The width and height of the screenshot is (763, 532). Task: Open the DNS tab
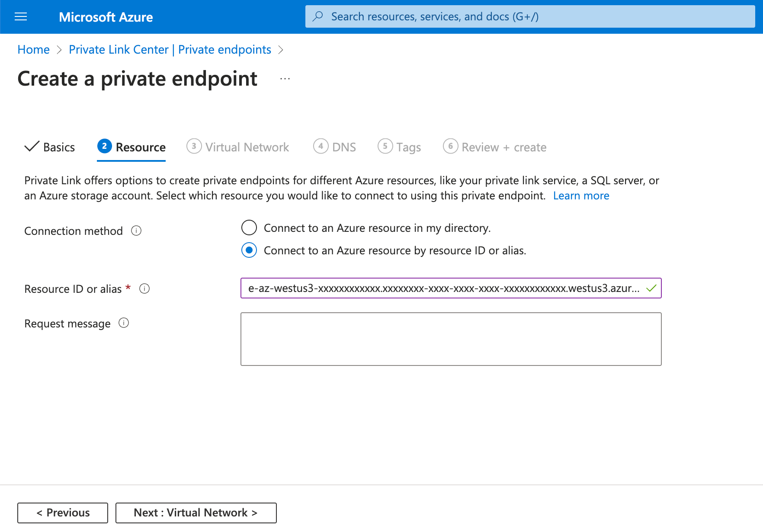(x=335, y=147)
